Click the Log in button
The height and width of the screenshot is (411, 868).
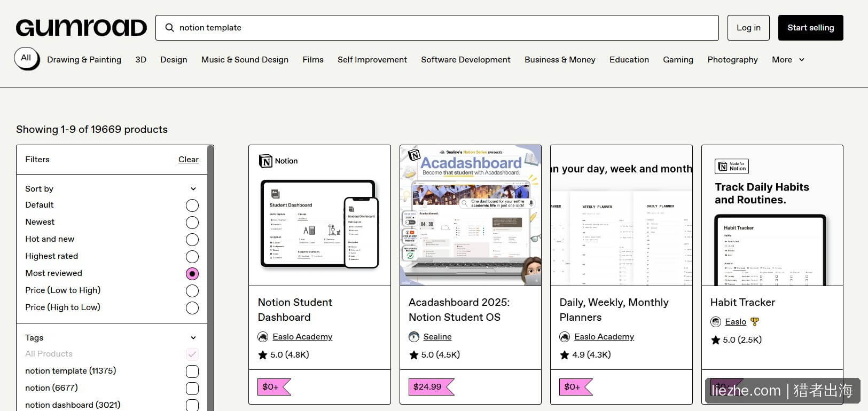pyautogui.click(x=748, y=28)
